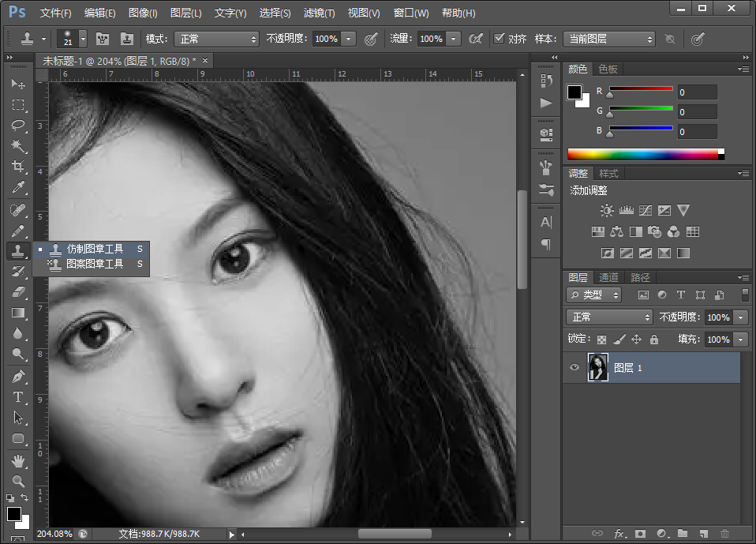Toggle pressure for opacity button

click(x=370, y=39)
